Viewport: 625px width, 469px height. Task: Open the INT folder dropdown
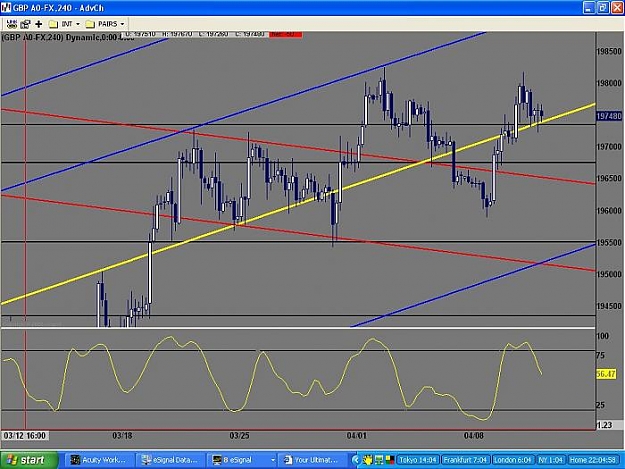point(78,24)
